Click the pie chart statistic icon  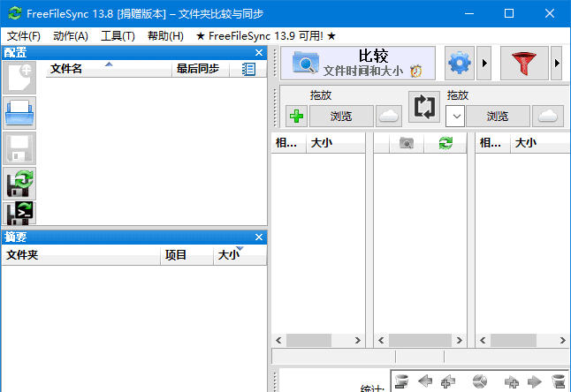tap(480, 381)
